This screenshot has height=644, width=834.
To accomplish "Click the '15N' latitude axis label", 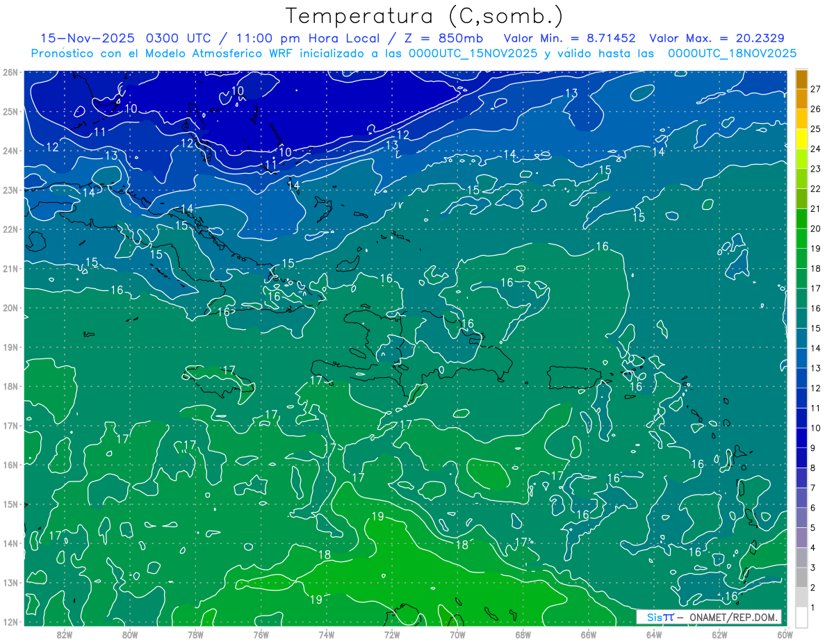I will pos(10,504).
